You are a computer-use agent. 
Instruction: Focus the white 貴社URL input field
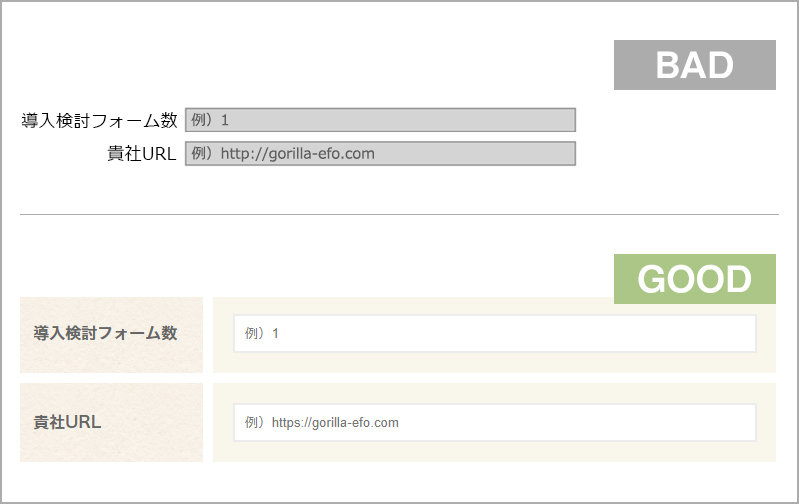pyautogui.click(x=494, y=422)
